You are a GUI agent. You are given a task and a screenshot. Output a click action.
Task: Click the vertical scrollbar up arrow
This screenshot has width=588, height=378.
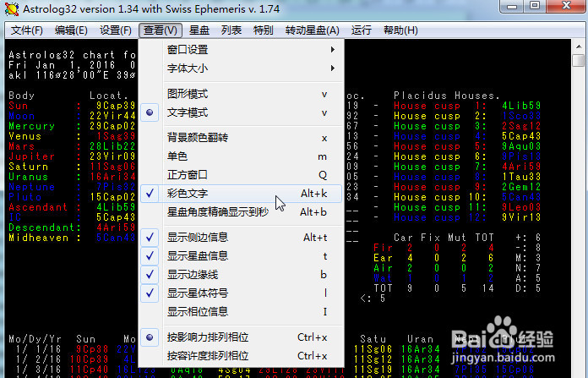point(579,47)
